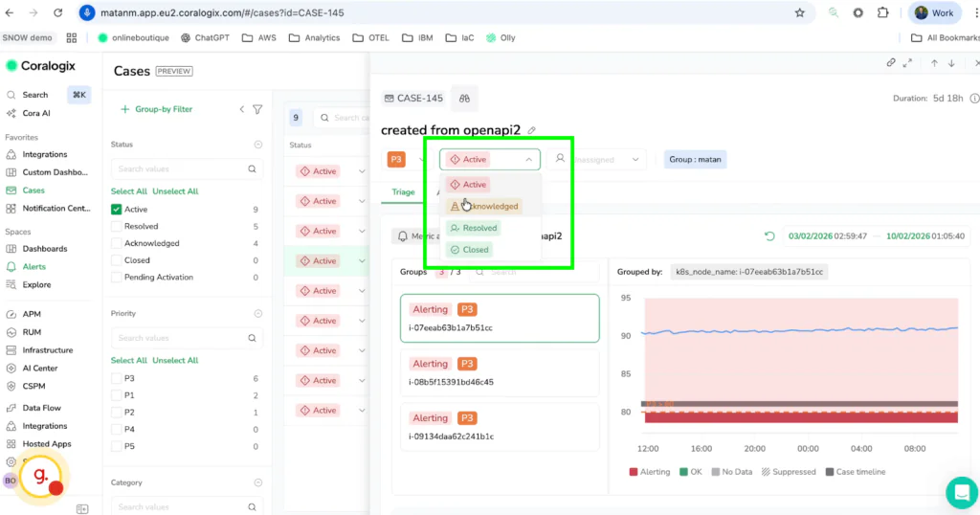Check the Resolved status checkbox
980x515 pixels.
point(116,227)
